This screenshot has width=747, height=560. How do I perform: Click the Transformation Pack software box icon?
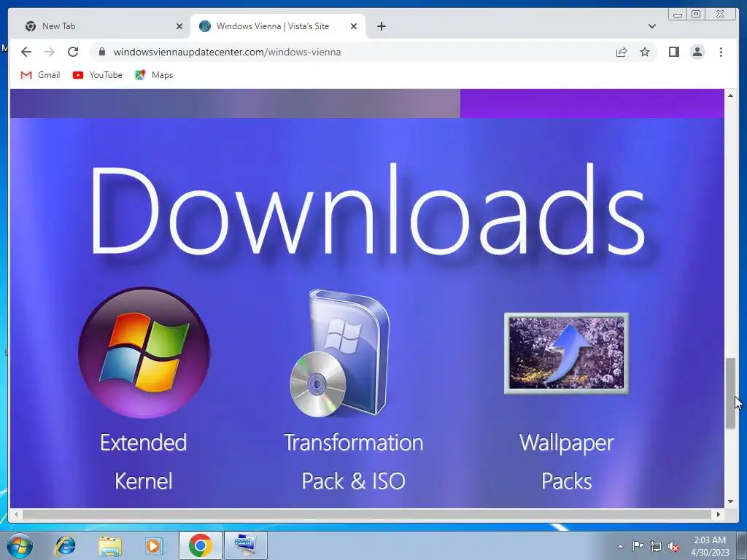tap(340, 353)
